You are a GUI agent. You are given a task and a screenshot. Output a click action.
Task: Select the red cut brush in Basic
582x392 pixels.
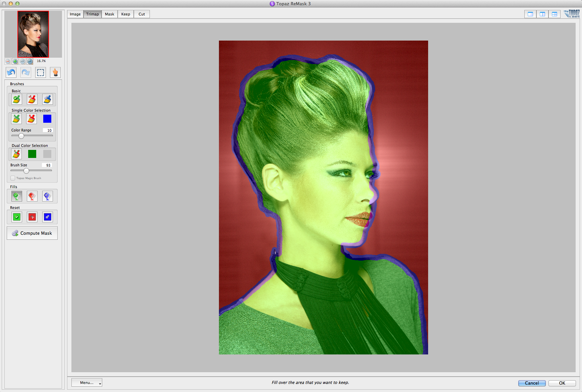tap(32, 99)
